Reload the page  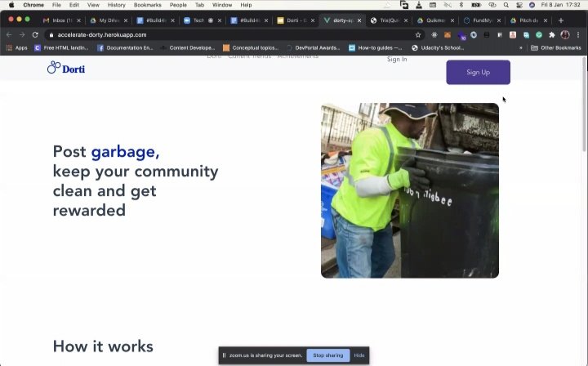35,35
